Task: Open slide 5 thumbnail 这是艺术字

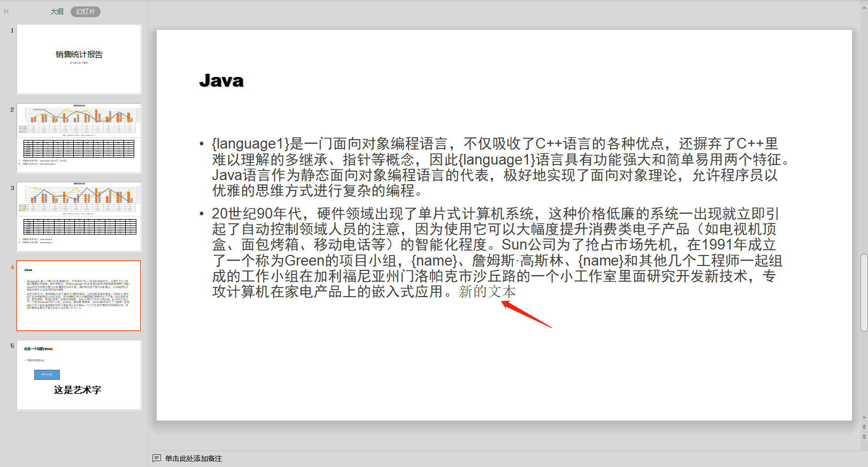Action: (x=79, y=375)
